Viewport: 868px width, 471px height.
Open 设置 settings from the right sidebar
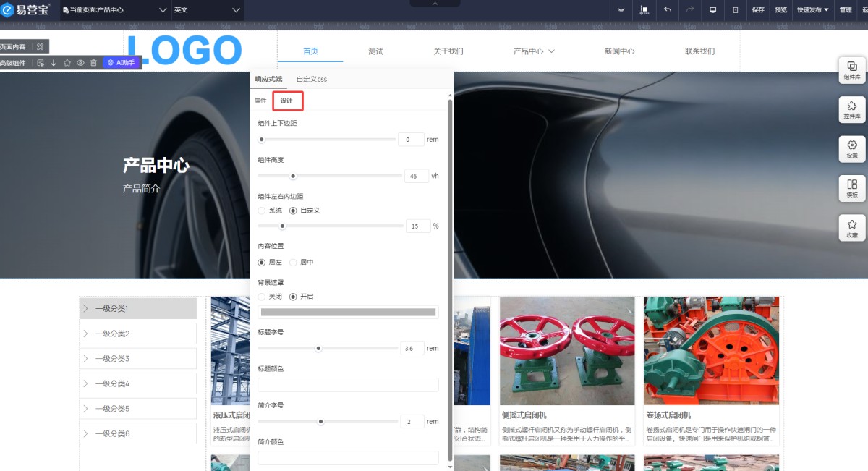pos(852,149)
